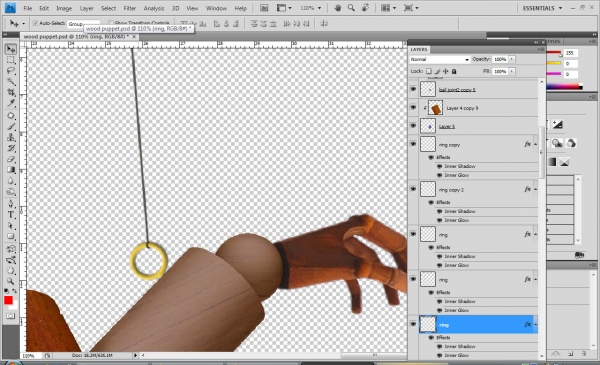Hide the ring copy 2 layer
The image size is (600, 365).
pos(413,189)
